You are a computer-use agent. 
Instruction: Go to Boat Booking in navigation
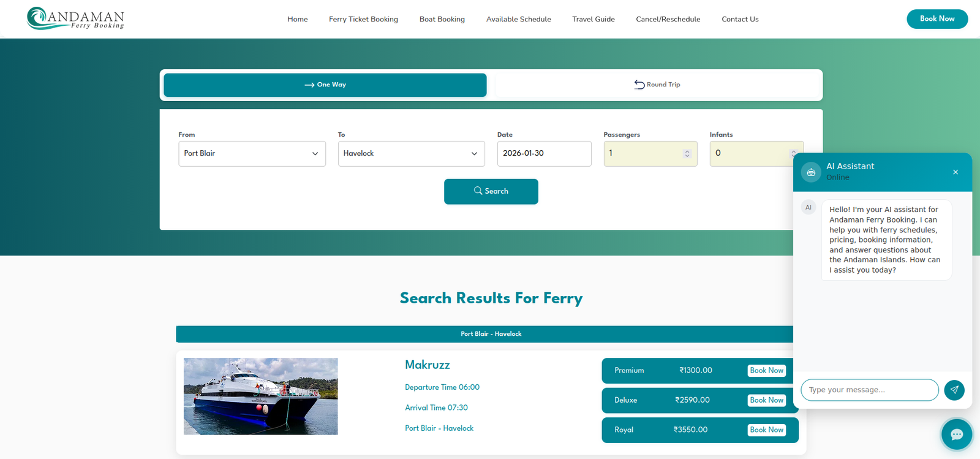pos(442,19)
